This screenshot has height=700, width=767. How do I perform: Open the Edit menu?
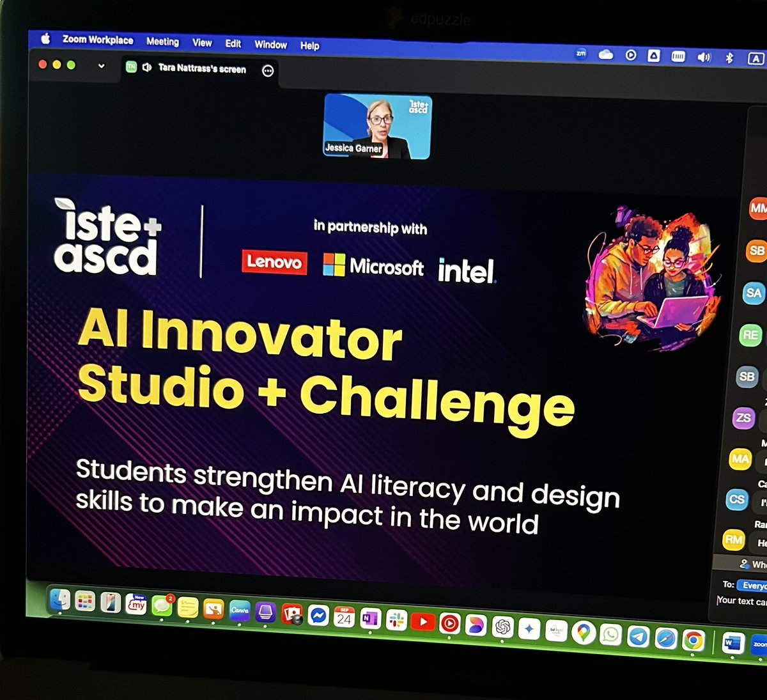[x=233, y=43]
